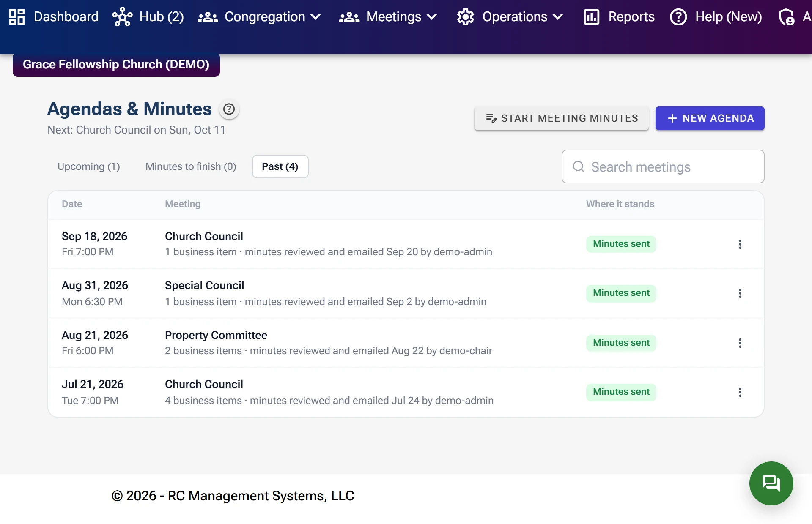Click Minutes sent badge for Jul 21 meeting

point(621,392)
